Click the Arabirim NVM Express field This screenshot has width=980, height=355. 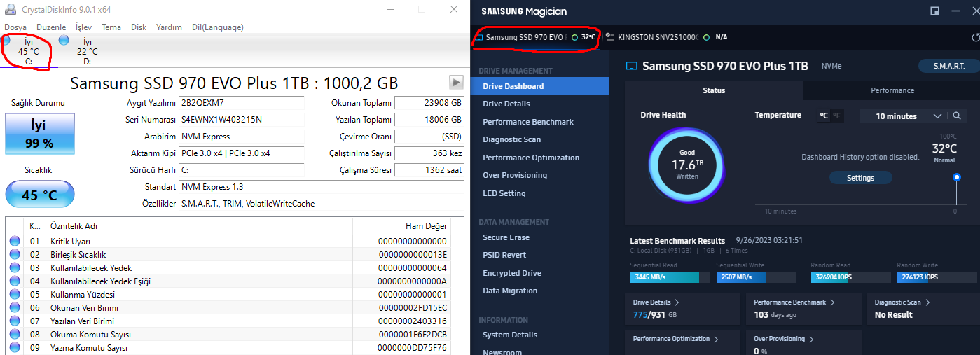click(242, 137)
